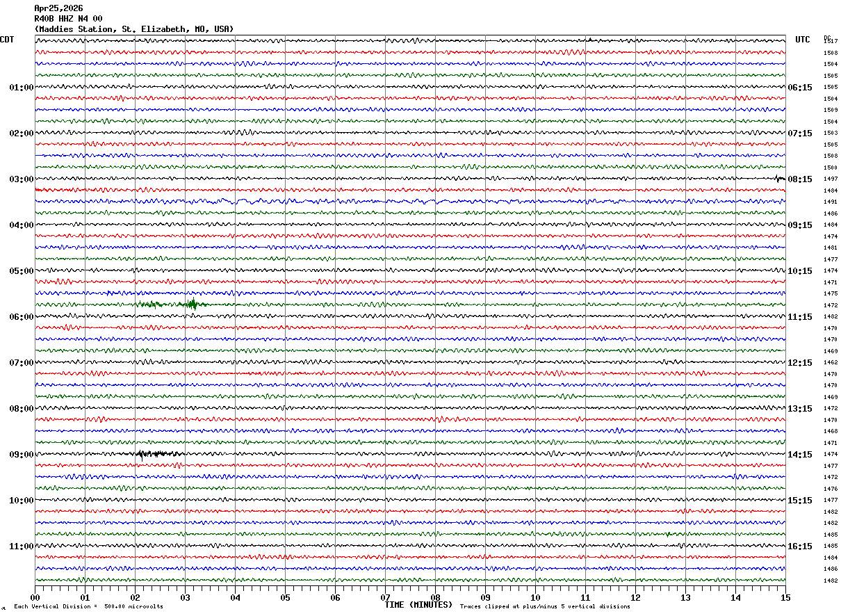
Task: Click minute 08 tick label on time axis
Action: click(435, 597)
